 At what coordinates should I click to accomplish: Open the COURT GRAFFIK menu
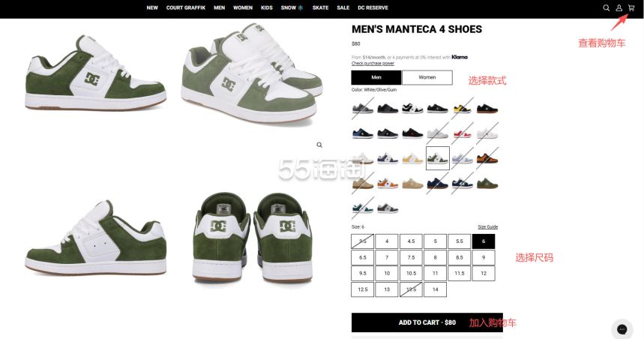186,7
